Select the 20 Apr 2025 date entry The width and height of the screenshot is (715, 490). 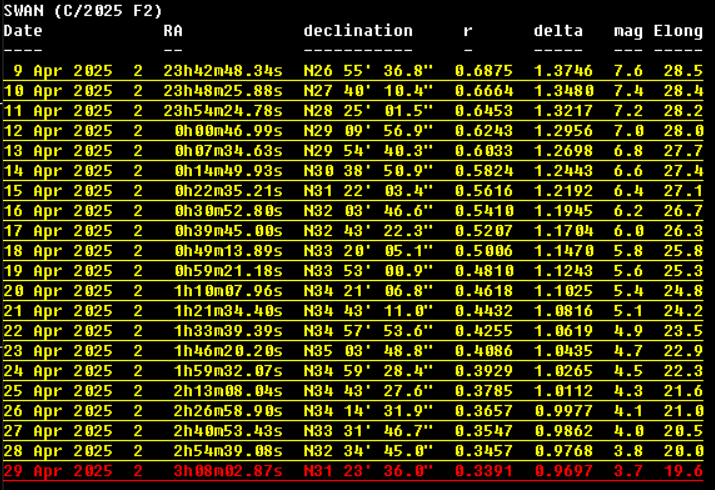click(58, 291)
